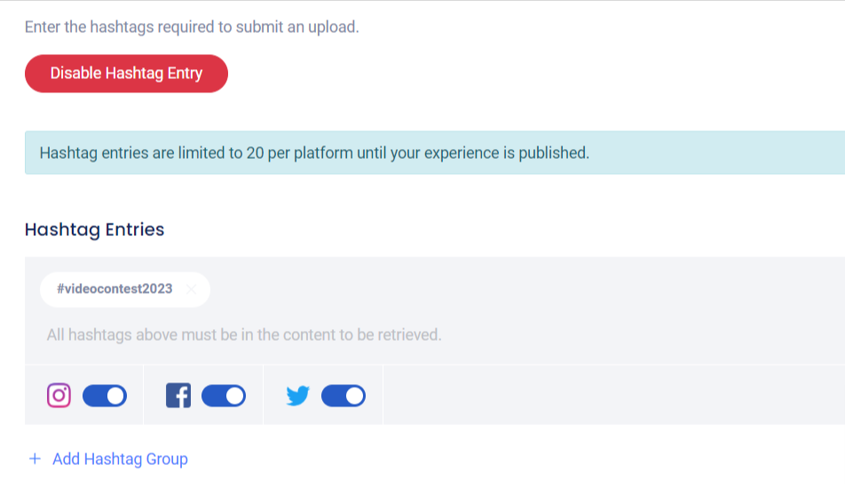Screen dimensions: 845x504
Task: Click the white knob on the Facebook switch
Action: (x=234, y=396)
